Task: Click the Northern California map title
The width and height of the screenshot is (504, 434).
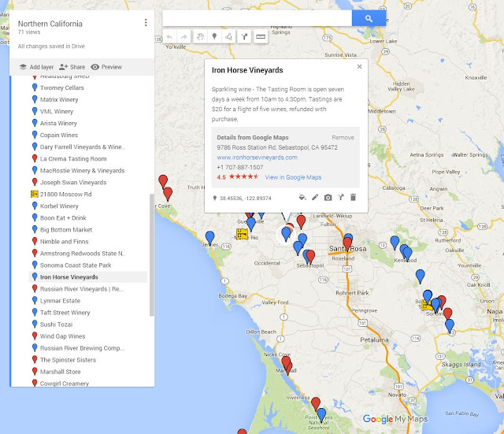Action: [50, 24]
